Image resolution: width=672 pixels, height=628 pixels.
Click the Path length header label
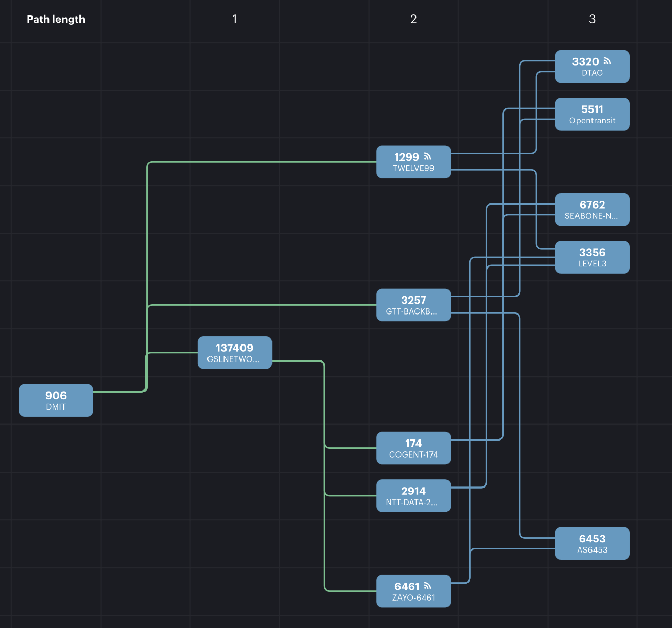(56, 19)
